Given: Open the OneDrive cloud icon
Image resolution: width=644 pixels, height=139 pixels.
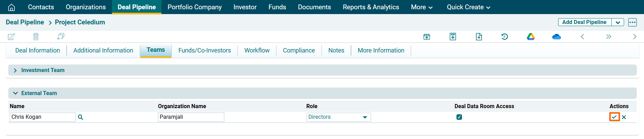Looking at the screenshot, I should 556,37.
